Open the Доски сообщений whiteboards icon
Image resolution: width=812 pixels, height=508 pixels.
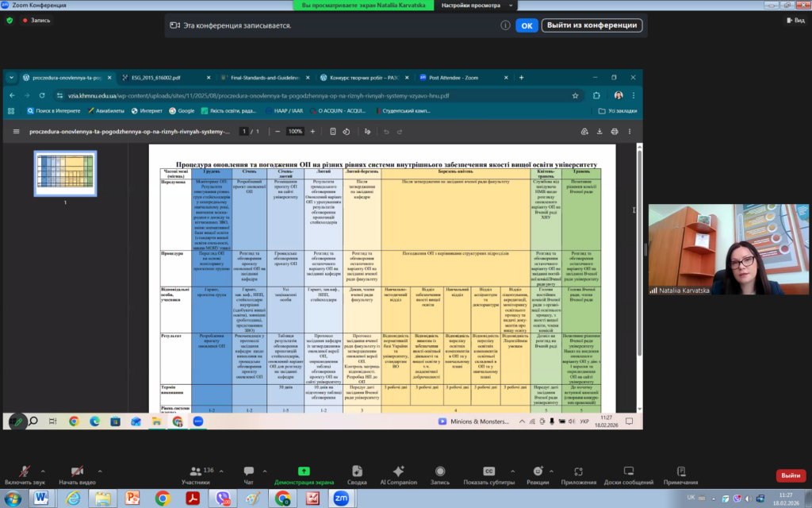(x=628, y=471)
